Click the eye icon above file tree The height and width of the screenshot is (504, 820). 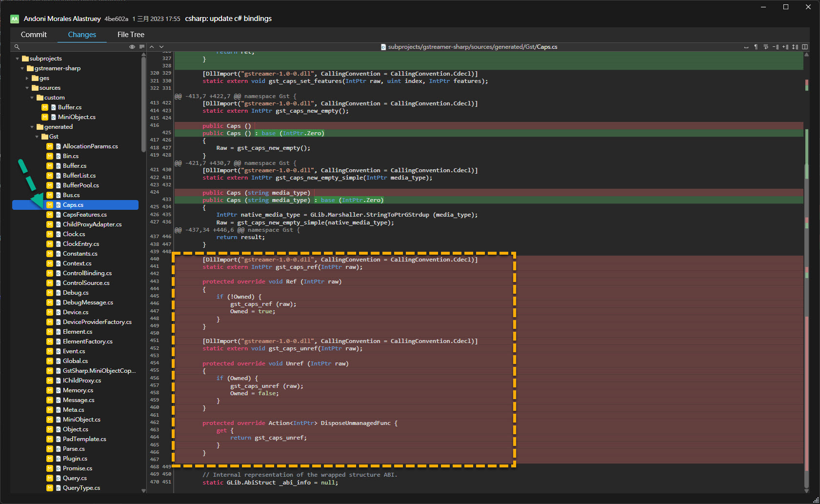coord(132,47)
